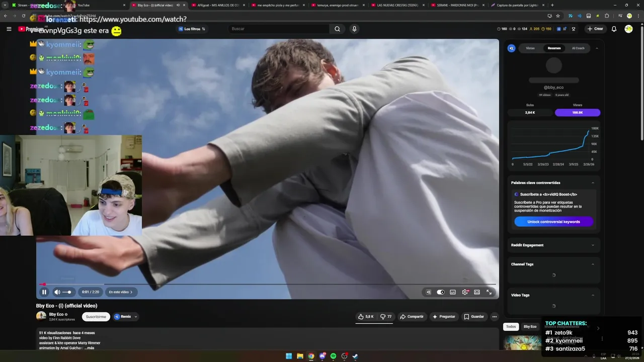Open the notifications bell

614,29
